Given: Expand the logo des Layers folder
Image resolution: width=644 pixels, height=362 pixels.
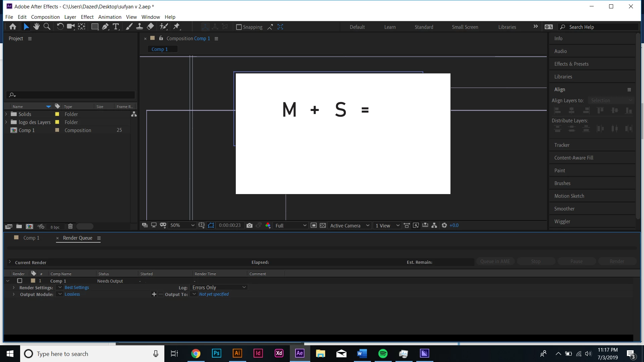Looking at the screenshot, I should click(x=6, y=122).
